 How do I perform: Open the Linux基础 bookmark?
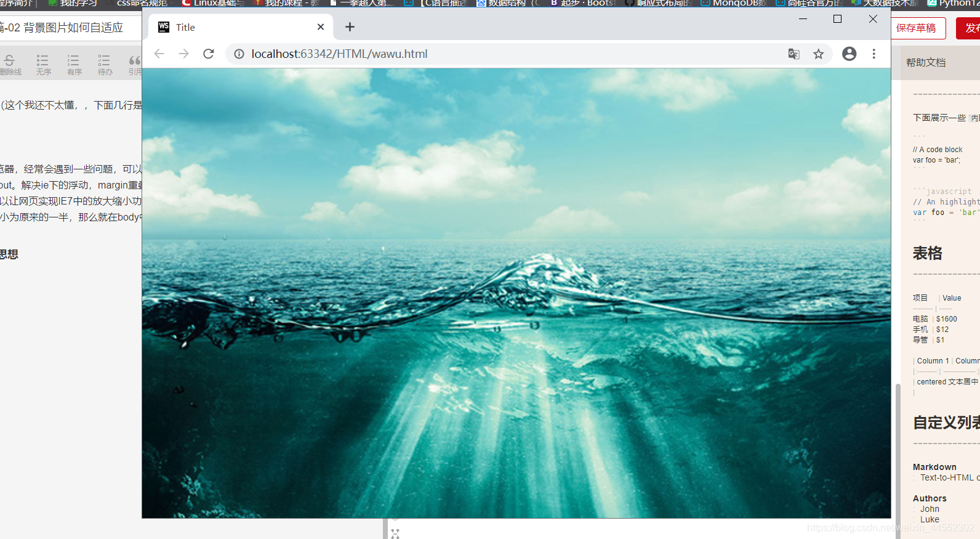pyautogui.click(x=213, y=3)
